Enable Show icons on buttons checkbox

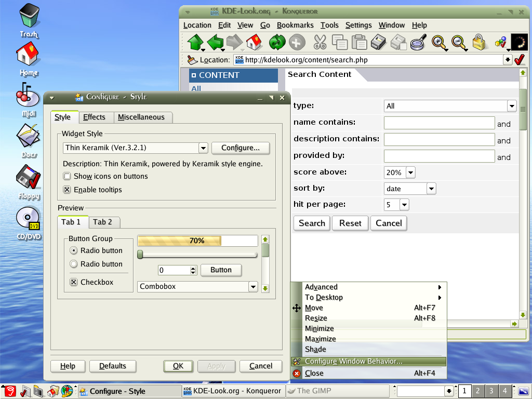(67, 176)
